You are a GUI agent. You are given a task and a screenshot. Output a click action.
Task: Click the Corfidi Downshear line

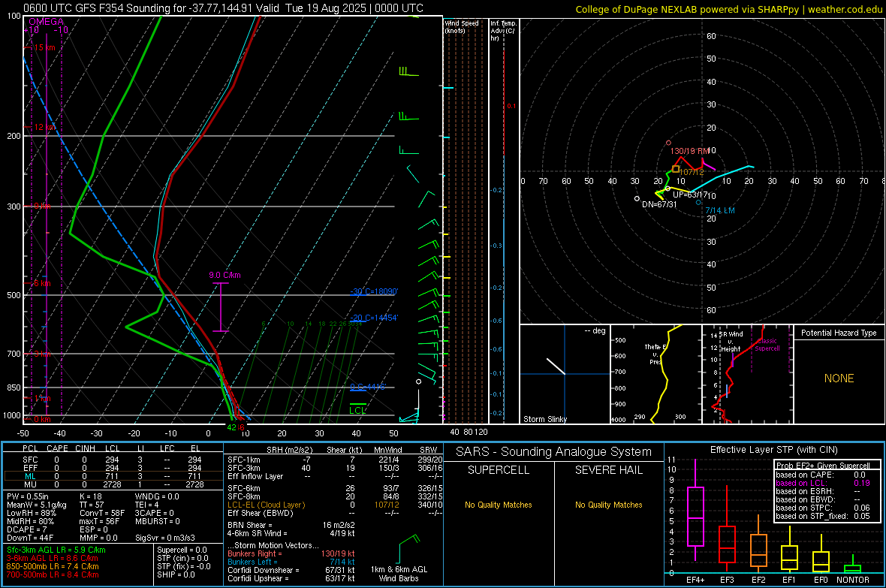291,571
